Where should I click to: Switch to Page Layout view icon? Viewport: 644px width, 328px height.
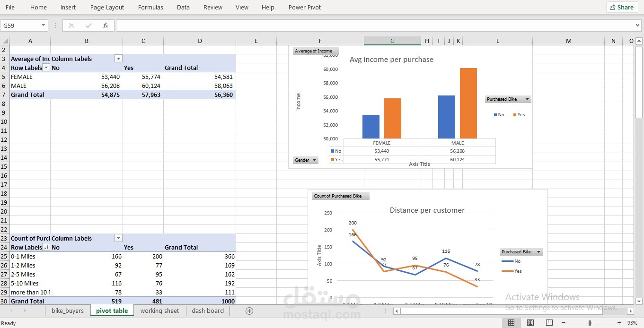click(530, 323)
